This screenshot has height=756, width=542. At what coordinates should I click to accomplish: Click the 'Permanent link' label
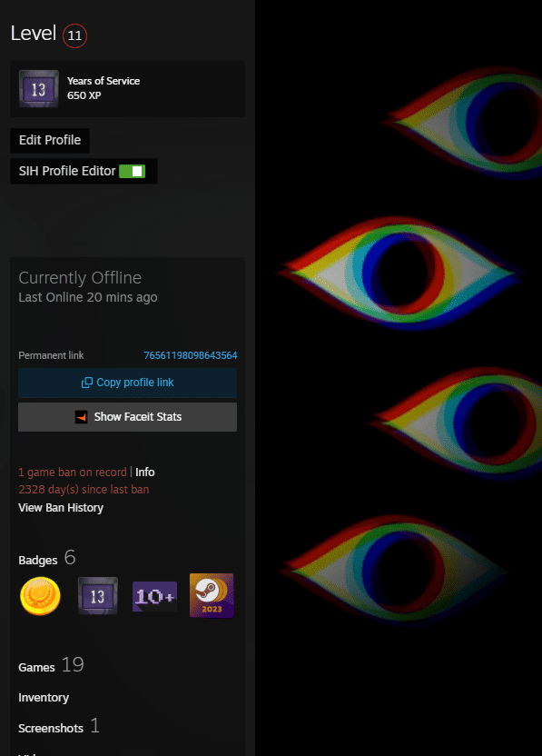(51, 355)
